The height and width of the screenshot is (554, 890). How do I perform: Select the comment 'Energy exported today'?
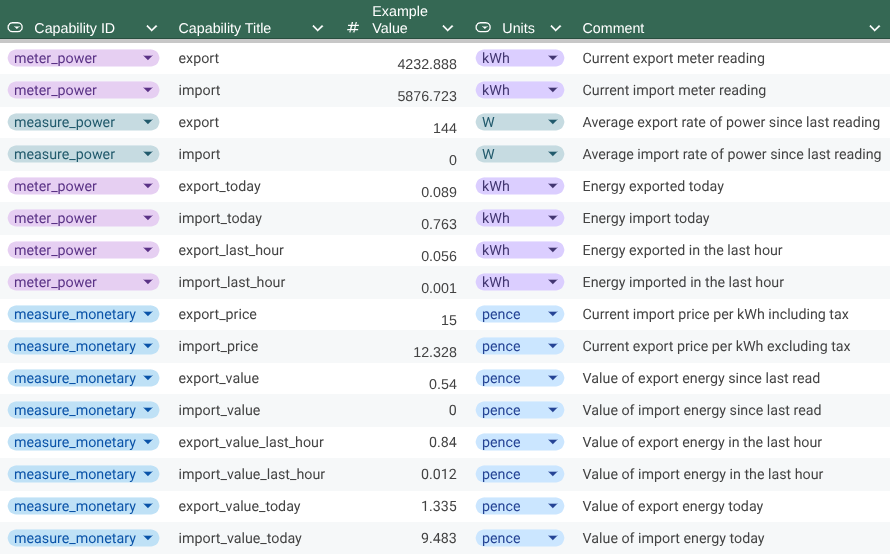[x=653, y=186]
